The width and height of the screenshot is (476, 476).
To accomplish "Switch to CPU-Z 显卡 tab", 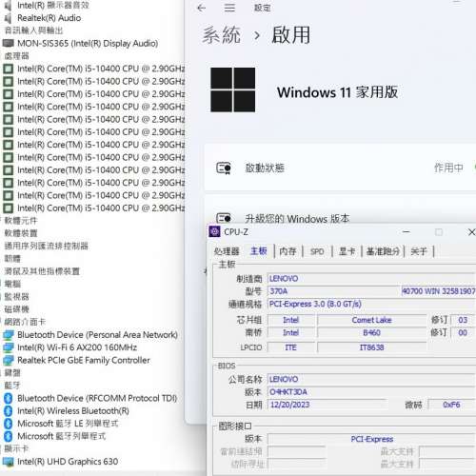I will 347,251.
